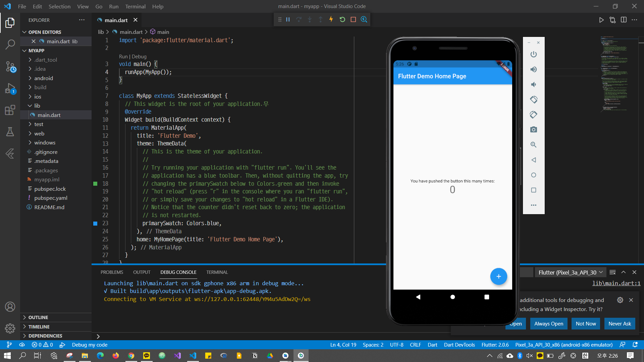Open the Dart DevTools widget inspector icon
This screenshot has height=362, width=644.
pos(364,19)
